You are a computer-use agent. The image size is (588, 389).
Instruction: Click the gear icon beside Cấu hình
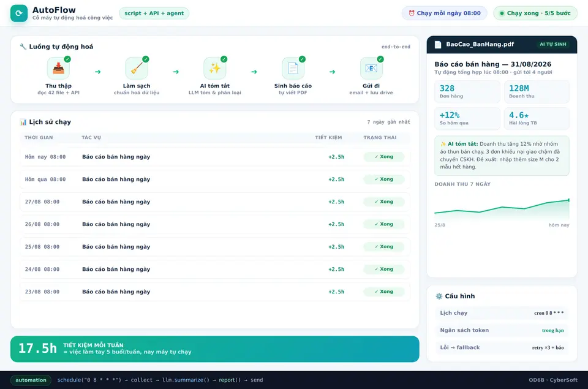439,296
